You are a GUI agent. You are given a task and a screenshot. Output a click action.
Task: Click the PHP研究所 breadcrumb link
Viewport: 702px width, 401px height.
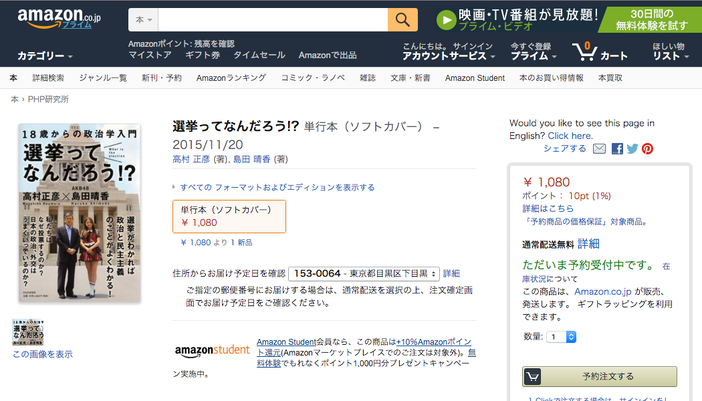48,99
